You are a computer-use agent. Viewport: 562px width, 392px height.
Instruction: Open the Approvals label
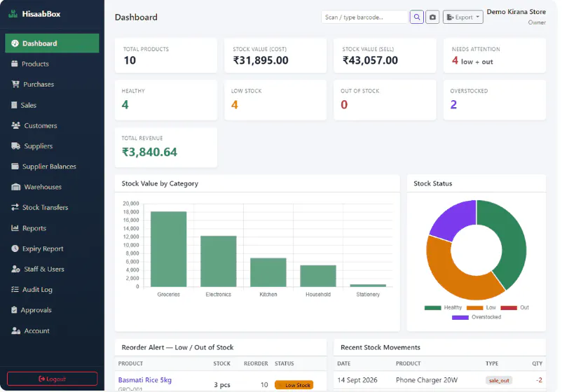36,310
